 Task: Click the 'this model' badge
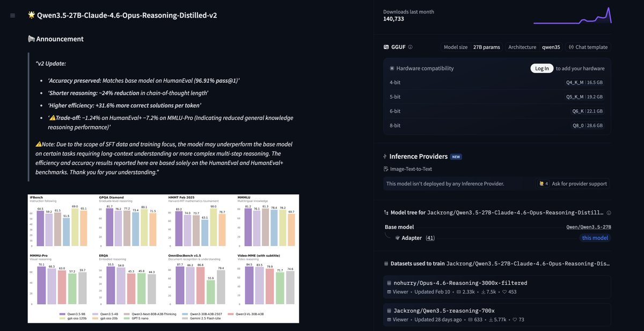point(595,238)
